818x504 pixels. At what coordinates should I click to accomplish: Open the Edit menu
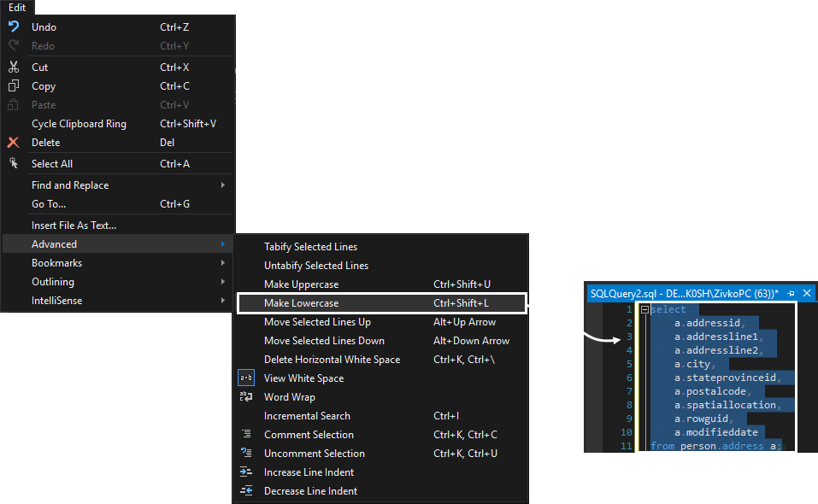point(17,7)
